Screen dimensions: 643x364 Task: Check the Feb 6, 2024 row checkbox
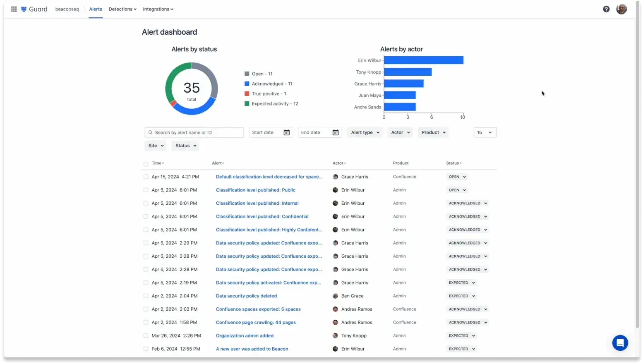tap(146, 349)
